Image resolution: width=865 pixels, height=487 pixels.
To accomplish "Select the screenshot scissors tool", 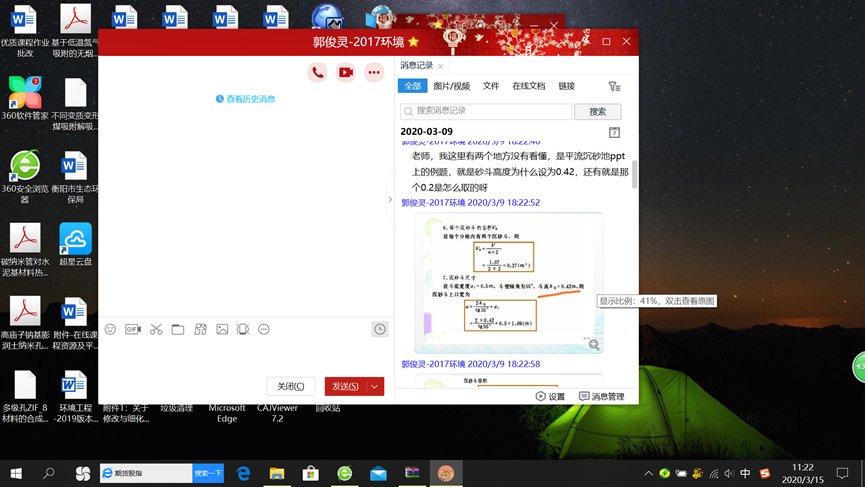I will coord(156,329).
